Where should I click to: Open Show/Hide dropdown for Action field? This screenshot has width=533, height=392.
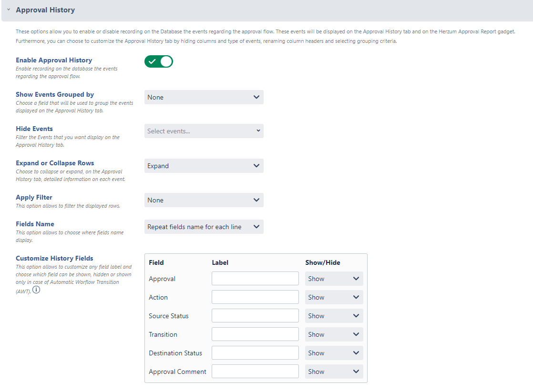[x=334, y=297]
